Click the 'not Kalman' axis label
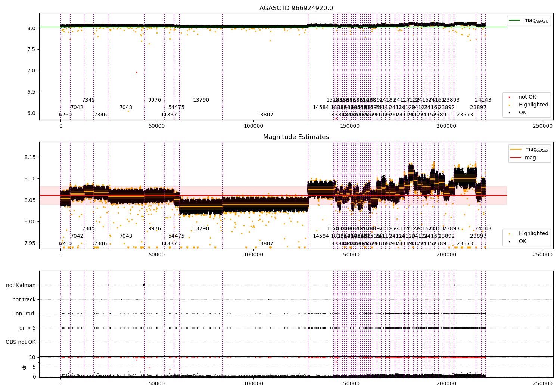560x392 pixels. (x=21, y=285)
